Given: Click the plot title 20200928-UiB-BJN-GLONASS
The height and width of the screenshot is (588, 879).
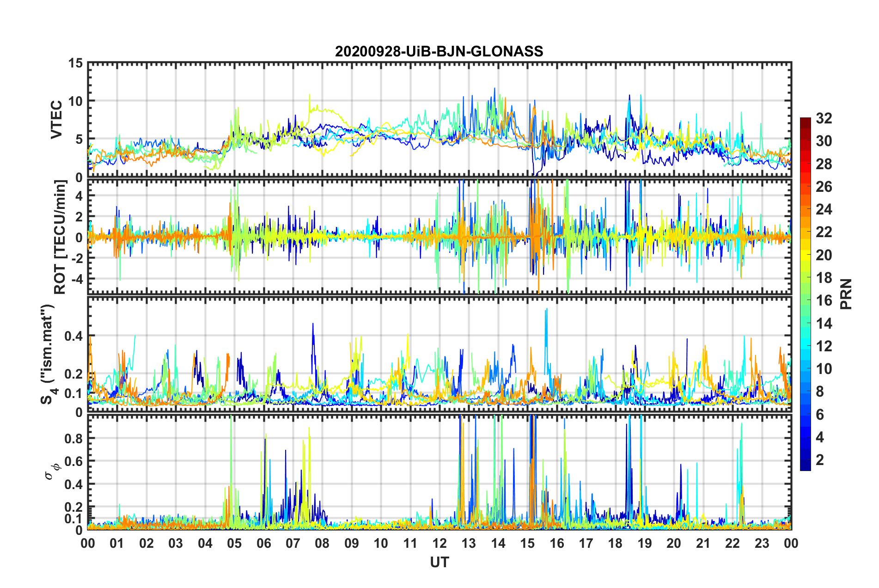Looking at the screenshot, I should click(439, 51).
